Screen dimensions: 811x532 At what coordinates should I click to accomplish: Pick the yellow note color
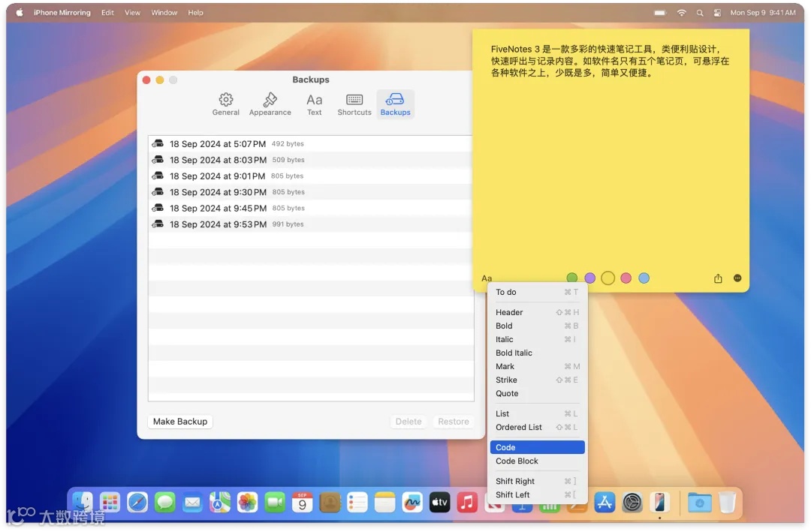pyautogui.click(x=607, y=278)
